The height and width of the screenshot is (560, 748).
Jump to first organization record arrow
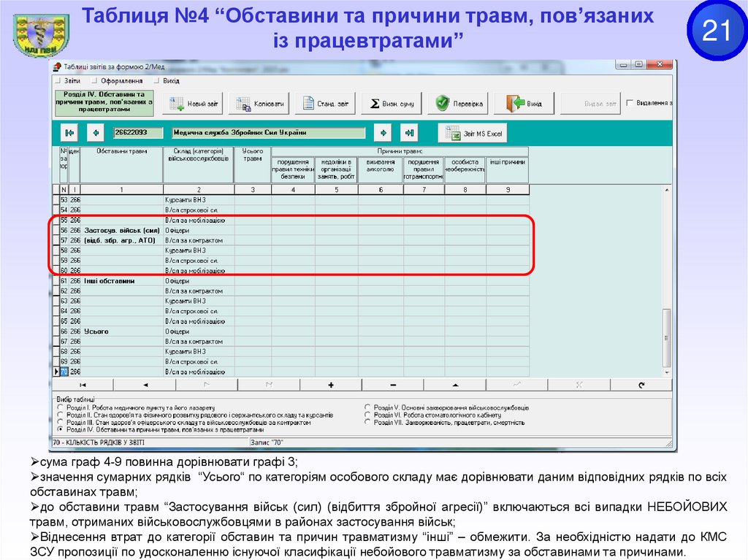(x=69, y=133)
